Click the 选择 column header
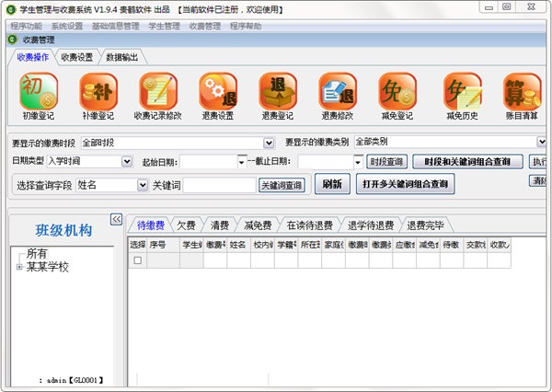 tap(138, 245)
